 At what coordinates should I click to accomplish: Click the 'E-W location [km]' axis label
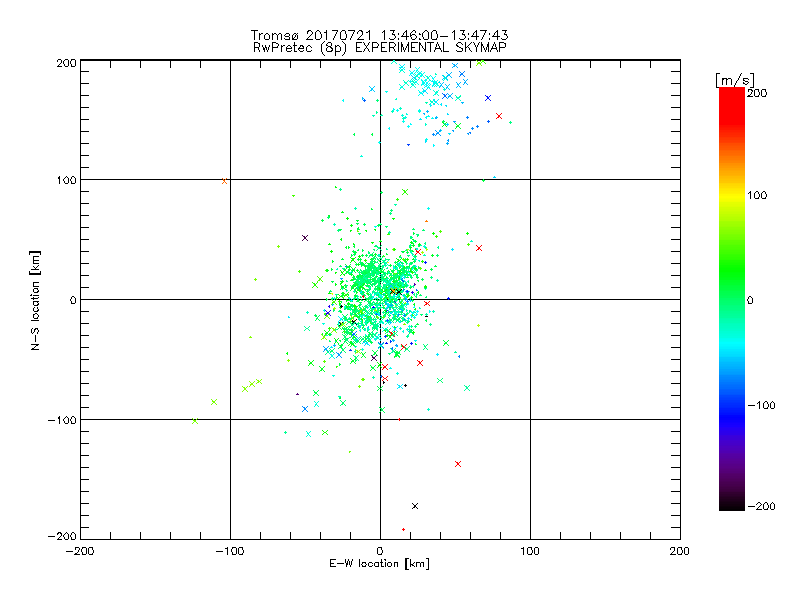(x=379, y=564)
